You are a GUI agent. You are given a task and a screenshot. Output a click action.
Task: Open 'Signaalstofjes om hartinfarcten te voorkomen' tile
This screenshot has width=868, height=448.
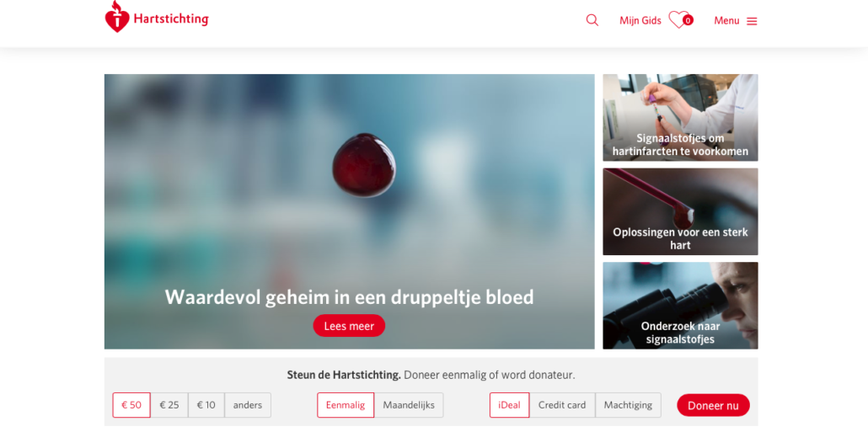[x=680, y=118]
